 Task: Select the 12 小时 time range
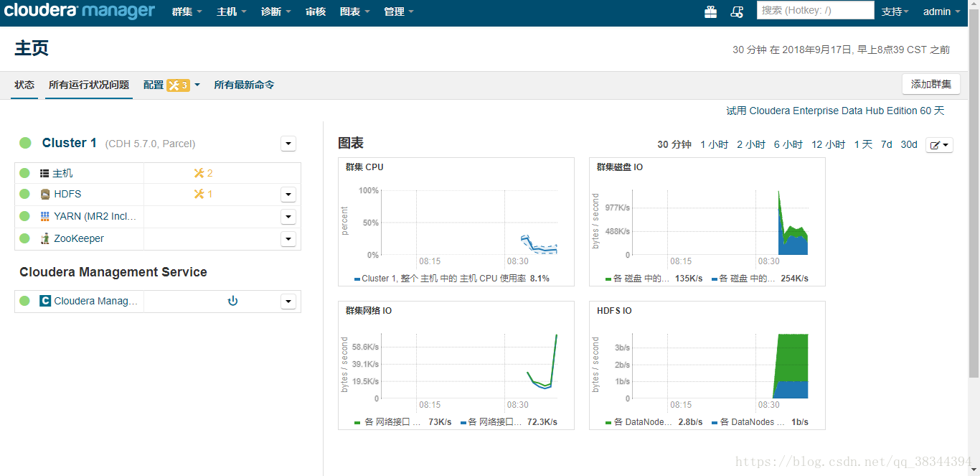coord(829,144)
